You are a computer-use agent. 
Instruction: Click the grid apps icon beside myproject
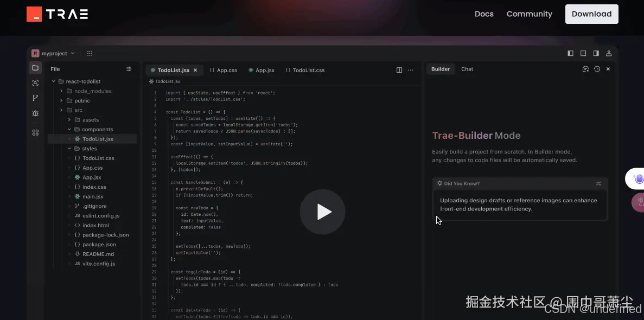tap(90, 53)
